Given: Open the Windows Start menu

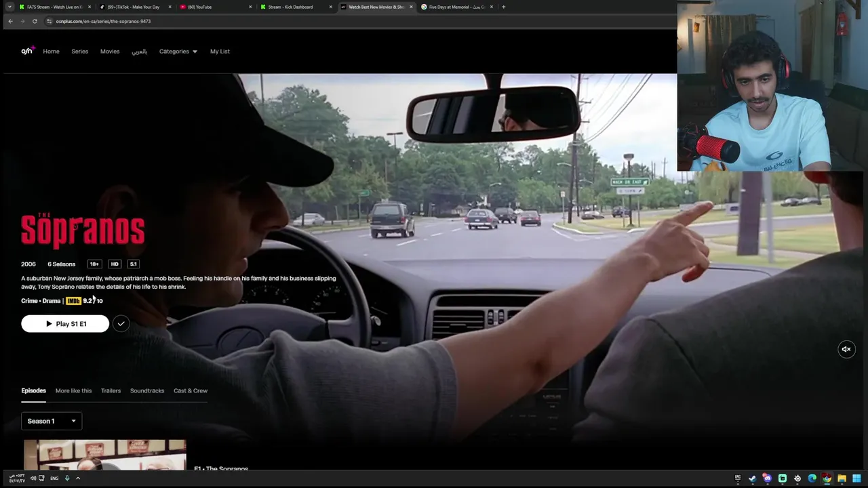Looking at the screenshot, I should pyautogui.click(x=857, y=479).
